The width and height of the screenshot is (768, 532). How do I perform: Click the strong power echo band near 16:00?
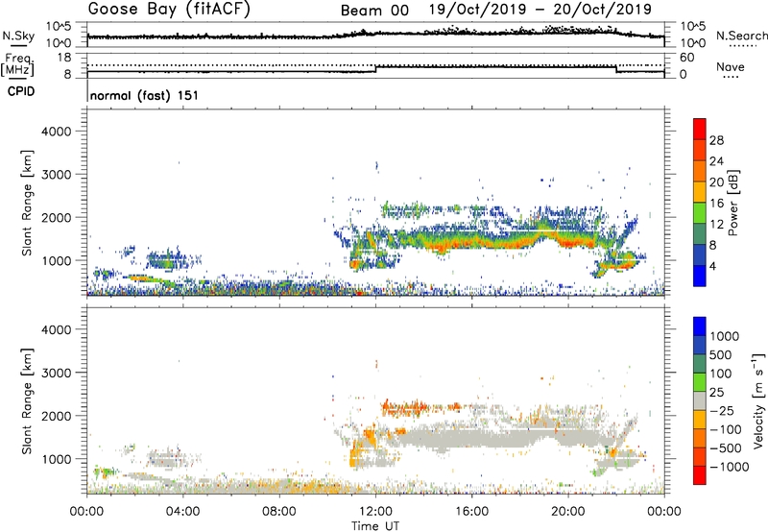pos(472,239)
